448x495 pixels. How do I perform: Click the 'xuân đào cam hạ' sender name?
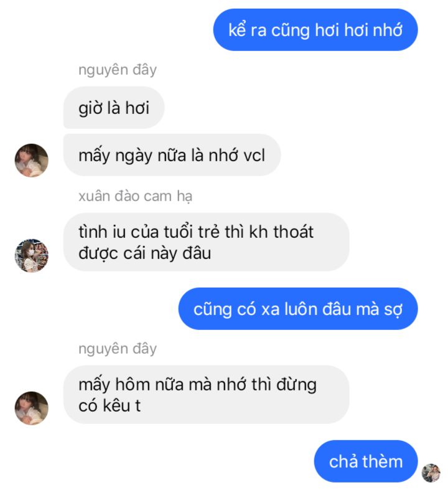pyautogui.click(x=136, y=196)
